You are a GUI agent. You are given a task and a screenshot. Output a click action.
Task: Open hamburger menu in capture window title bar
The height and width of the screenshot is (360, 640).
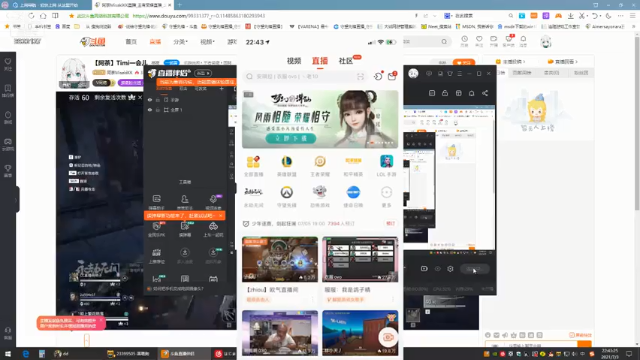tap(460, 73)
